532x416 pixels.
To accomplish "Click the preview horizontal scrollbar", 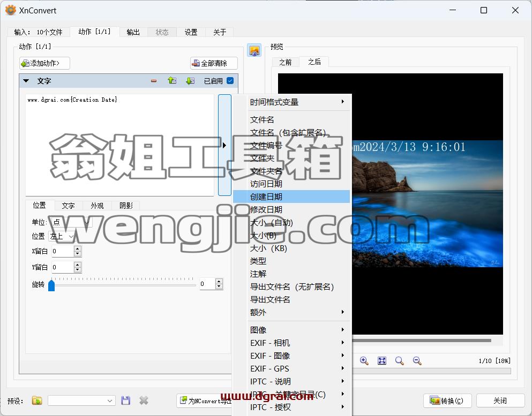I will coord(422,341).
